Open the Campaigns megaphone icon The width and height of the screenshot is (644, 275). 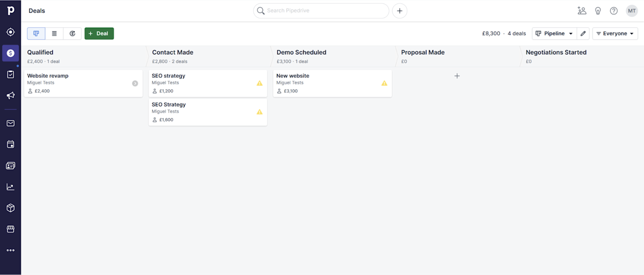10,96
